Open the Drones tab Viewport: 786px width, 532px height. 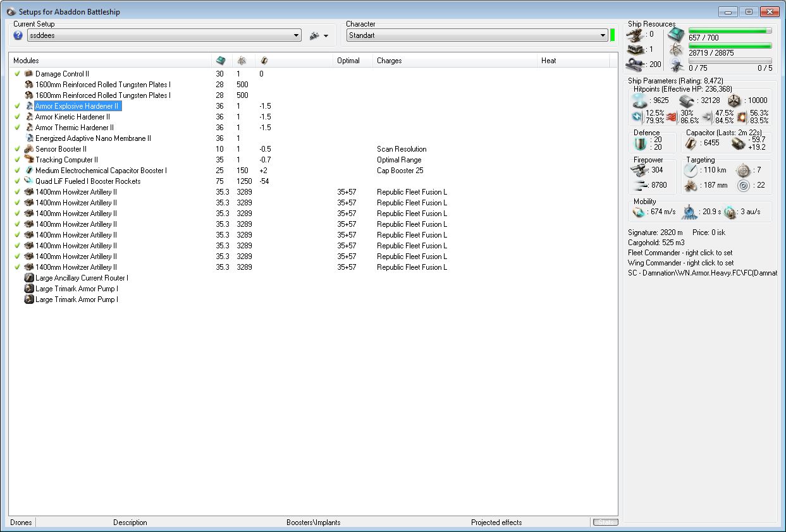click(x=21, y=523)
